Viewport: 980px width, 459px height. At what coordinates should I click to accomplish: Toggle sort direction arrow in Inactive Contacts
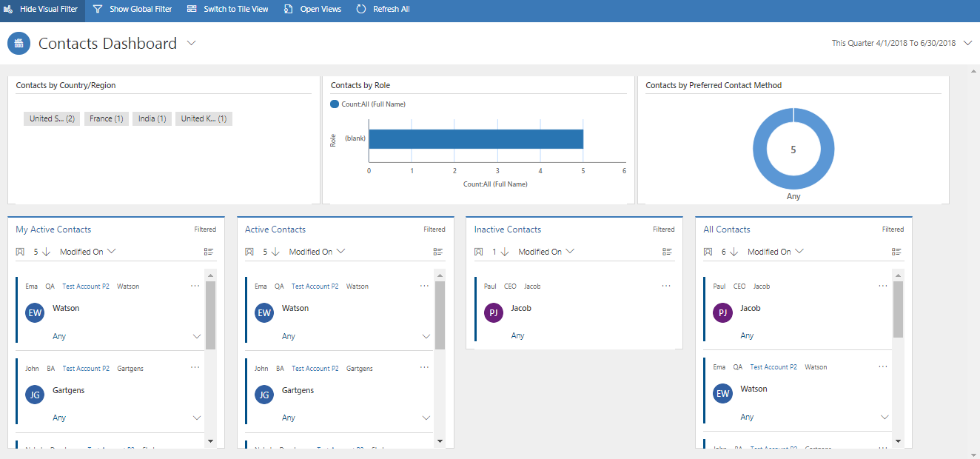(505, 252)
